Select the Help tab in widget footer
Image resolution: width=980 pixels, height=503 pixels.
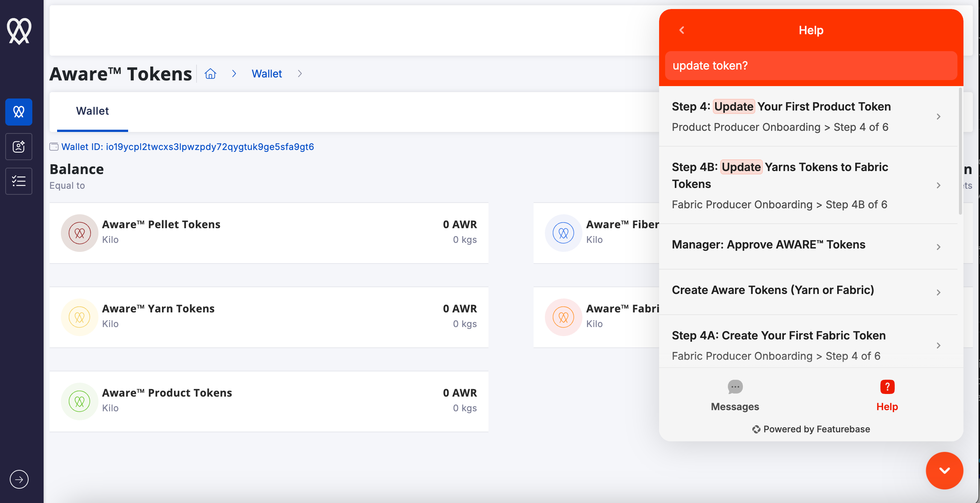(x=887, y=396)
